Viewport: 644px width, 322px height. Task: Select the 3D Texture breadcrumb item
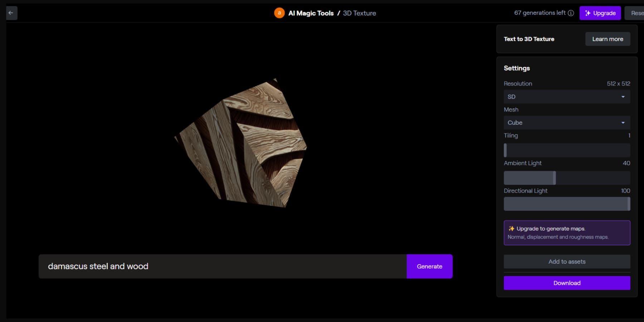coord(359,13)
